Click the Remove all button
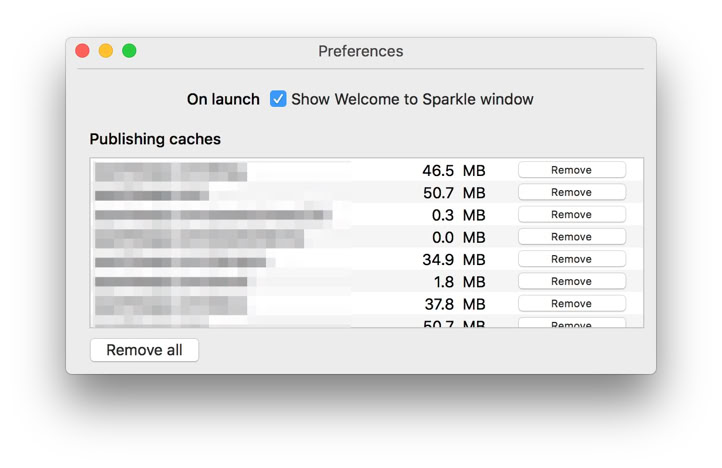The height and width of the screenshot is (468, 722). point(144,350)
